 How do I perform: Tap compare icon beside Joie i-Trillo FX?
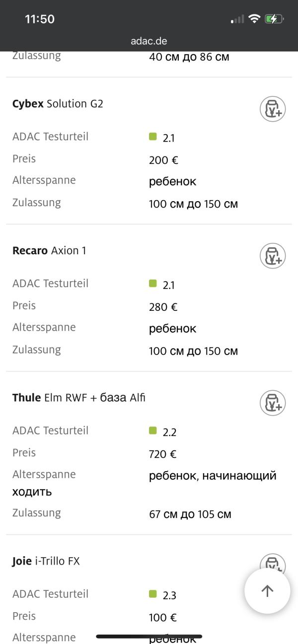272,562
